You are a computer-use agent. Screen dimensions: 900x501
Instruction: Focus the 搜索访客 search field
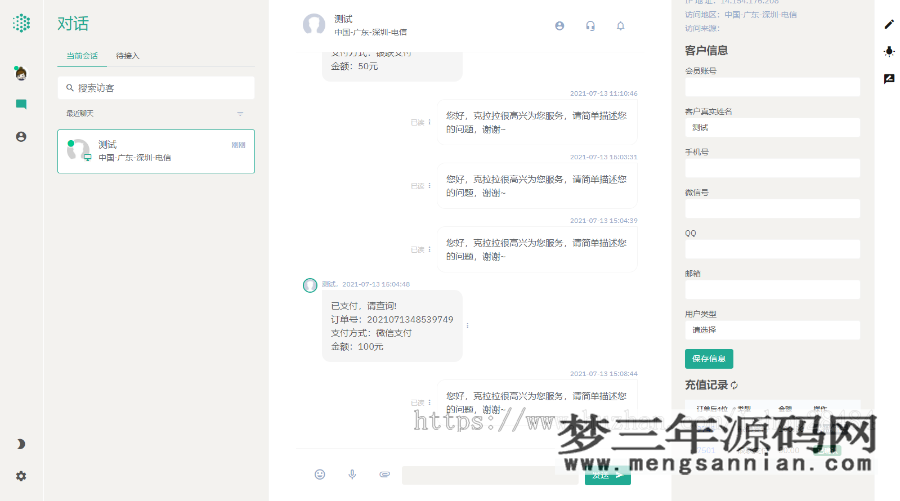(156, 88)
